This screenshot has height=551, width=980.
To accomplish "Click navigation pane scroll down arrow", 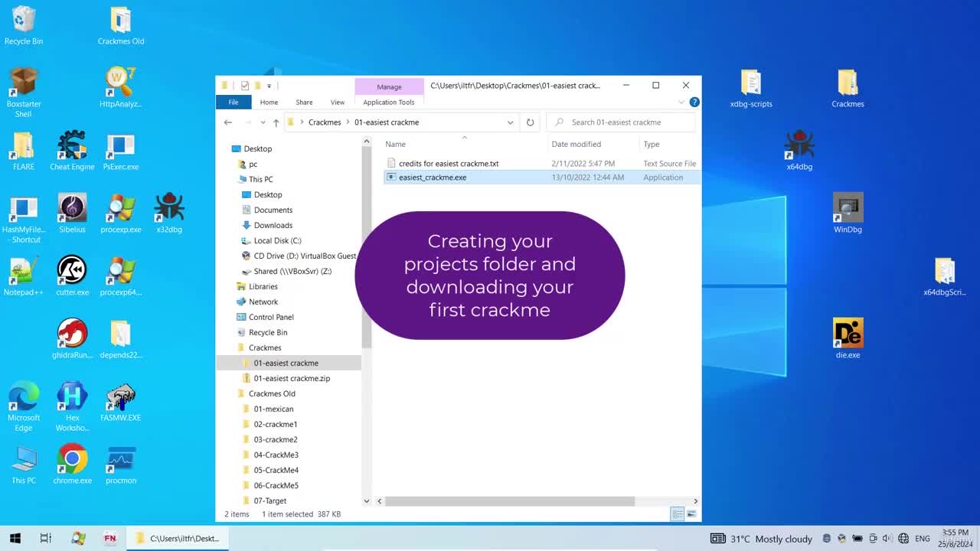I will [x=367, y=500].
